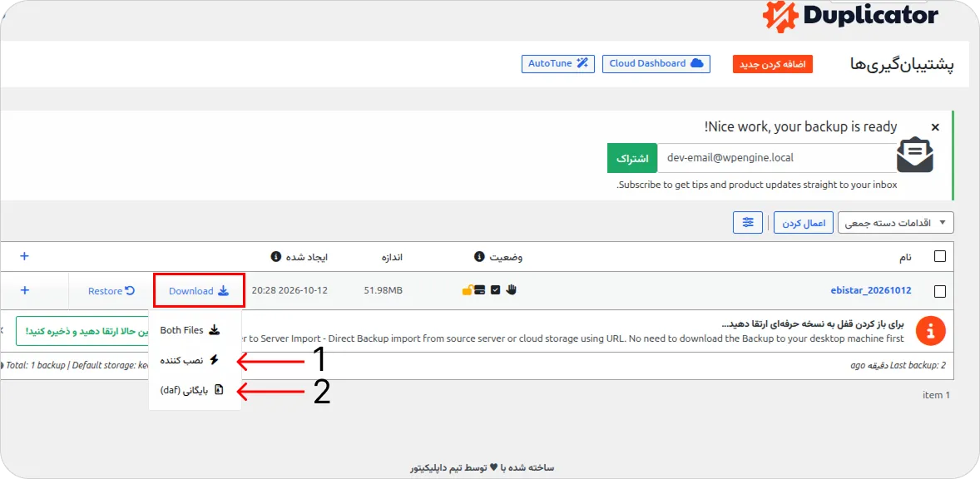Click the نام column header
This screenshot has height=479, width=980.
pos(905,257)
